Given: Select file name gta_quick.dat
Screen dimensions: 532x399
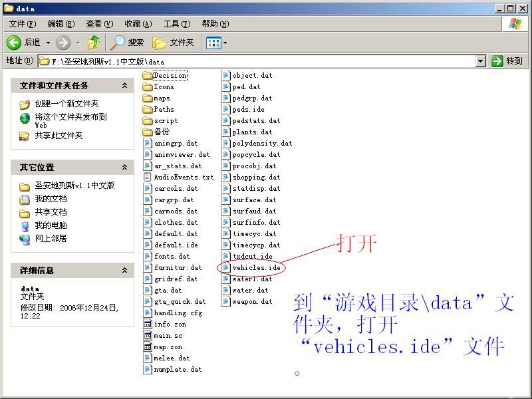Looking at the screenshot, I should pyautogui.click(x=180, y=301).
